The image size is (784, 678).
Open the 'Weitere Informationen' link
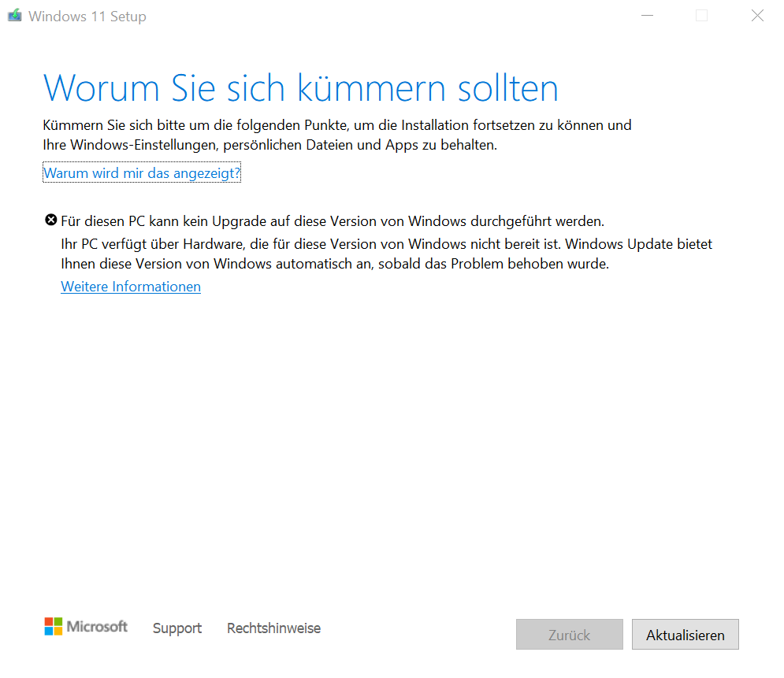pyautogui.click(x=131, y=287)
